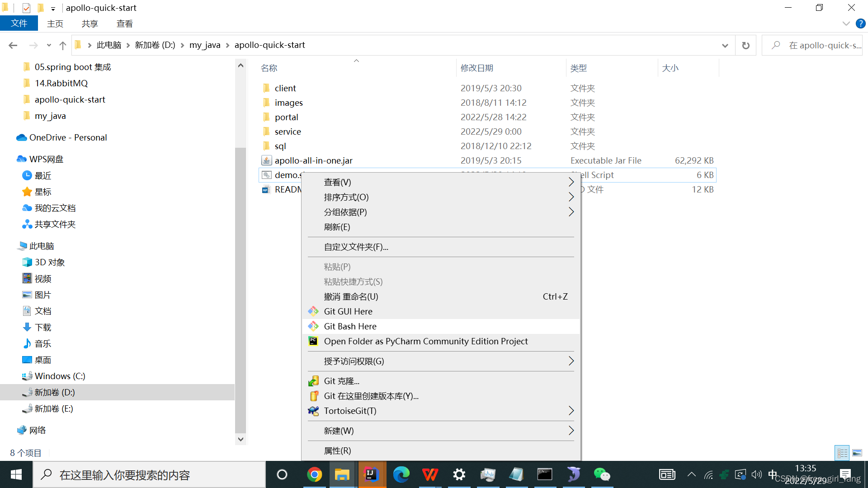Click the TortoiseGit icon
This screenshot has width=868, height=488.
(313, 411)
